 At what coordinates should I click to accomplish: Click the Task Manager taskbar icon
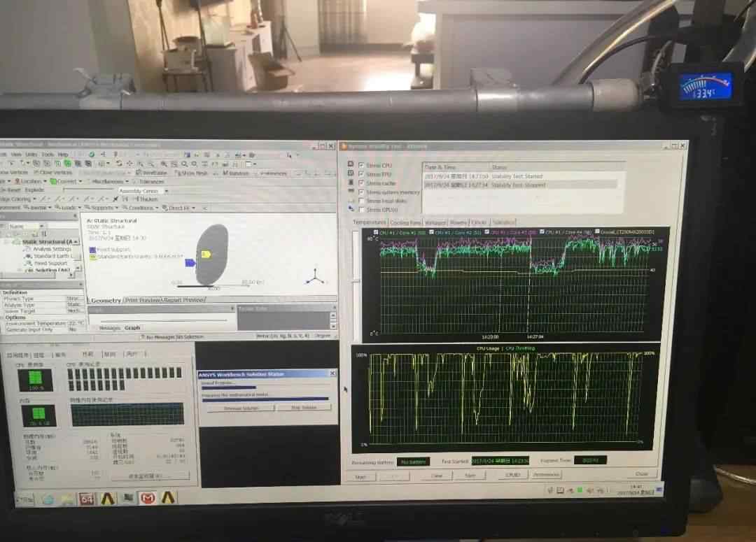click(x=128, y=499)
